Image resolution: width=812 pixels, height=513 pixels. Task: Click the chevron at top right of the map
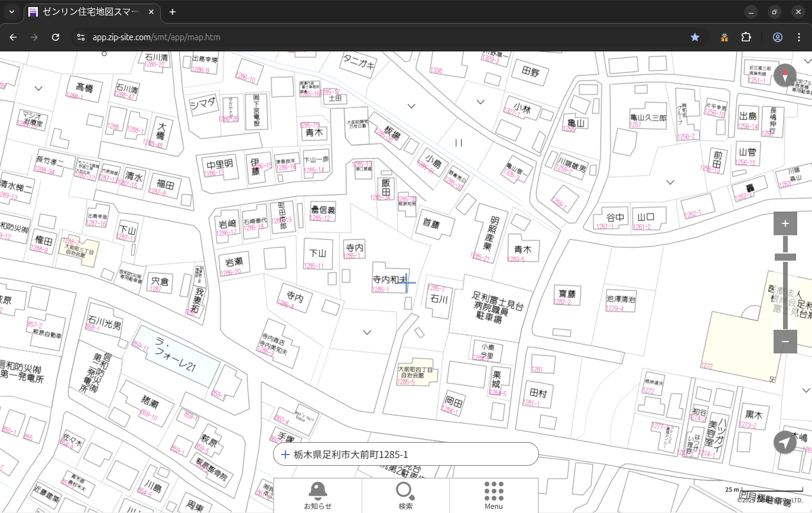(807, 61)
